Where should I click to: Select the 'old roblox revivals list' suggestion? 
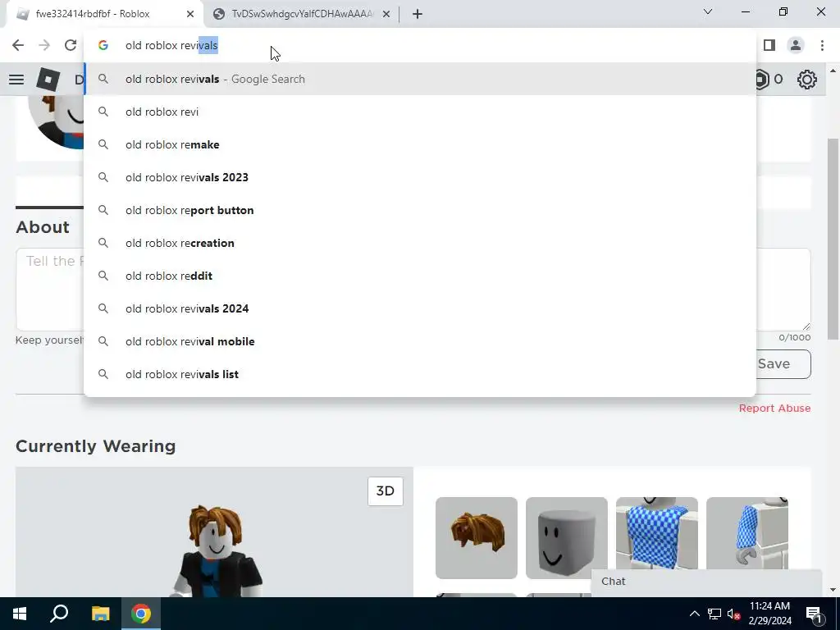pyautogui.click(x=420, y=374)
